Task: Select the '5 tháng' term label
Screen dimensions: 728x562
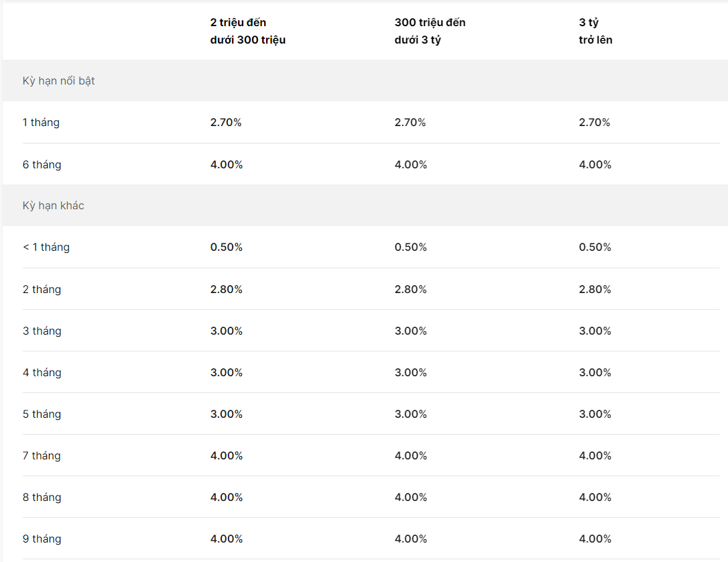Action: pyautogui.click(x=42, y=414)
